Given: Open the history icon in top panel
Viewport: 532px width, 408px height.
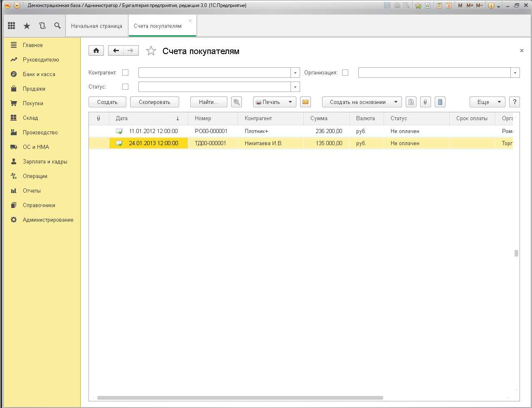Looking at the screenshot, I should 42,26.
